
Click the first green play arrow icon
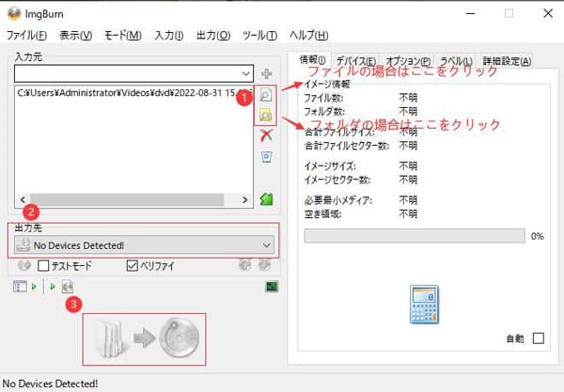coord(34,287)
